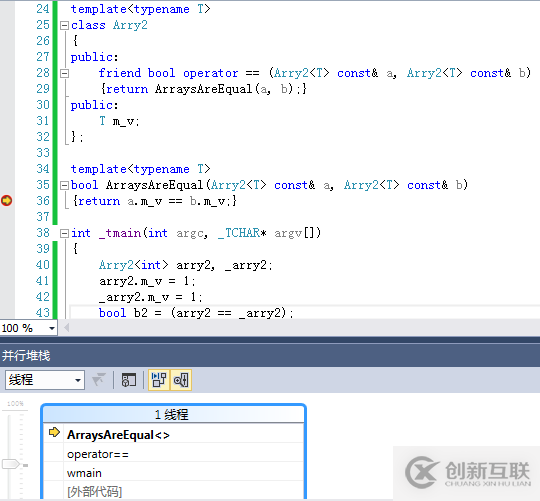The width and height of the screenshot is (540, 501).
Task: Open the 100 % editor zoom dropdown
Action: point(29,328)
